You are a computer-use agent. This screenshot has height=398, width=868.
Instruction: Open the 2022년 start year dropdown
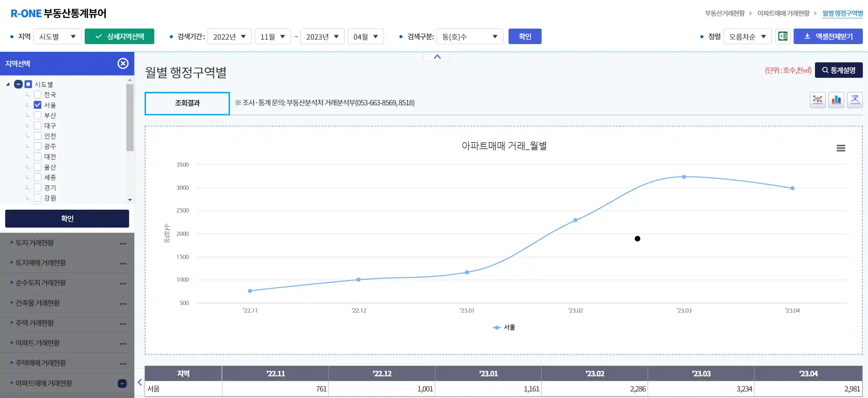coord(229,36)
